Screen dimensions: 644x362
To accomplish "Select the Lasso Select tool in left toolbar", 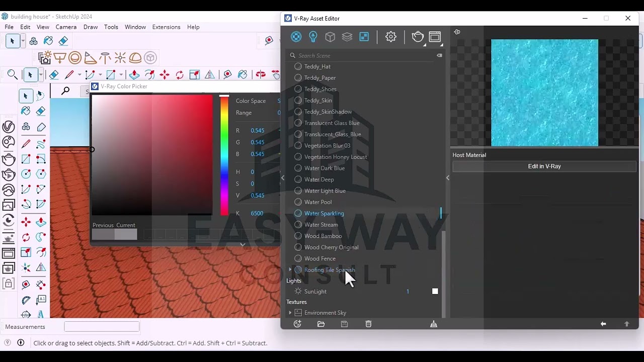I will pos(41,96).
